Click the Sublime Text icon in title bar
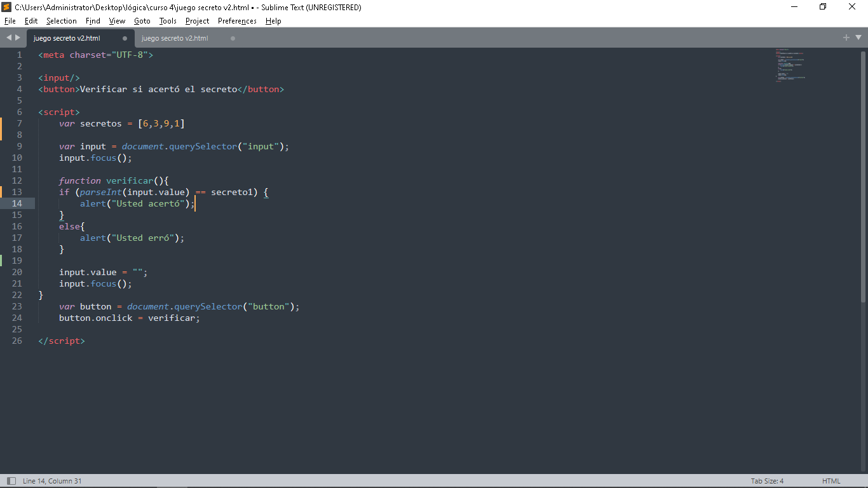Image resolution: width=868 pixels, height=488 pixels. click(x=6, y=7)
